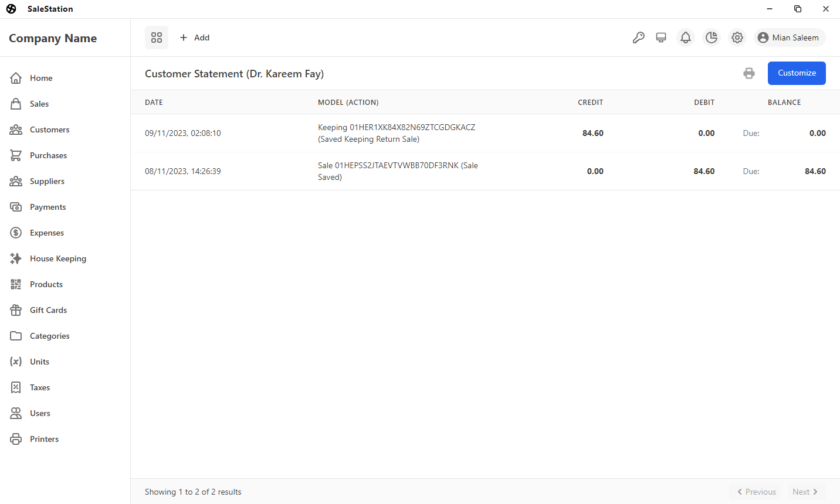Navigate to Home in the sidebar
The image size is (840, 504).
click(x=41, y=78)
